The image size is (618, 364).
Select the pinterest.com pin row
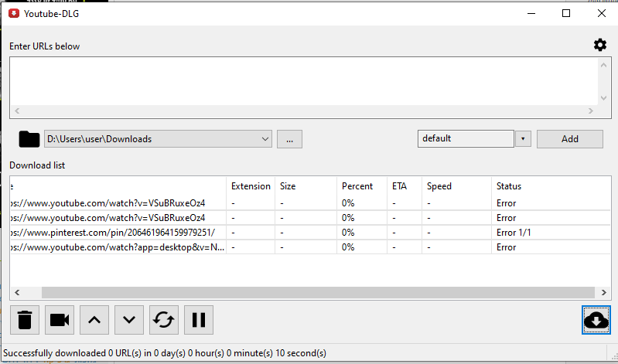coord(310,233)
